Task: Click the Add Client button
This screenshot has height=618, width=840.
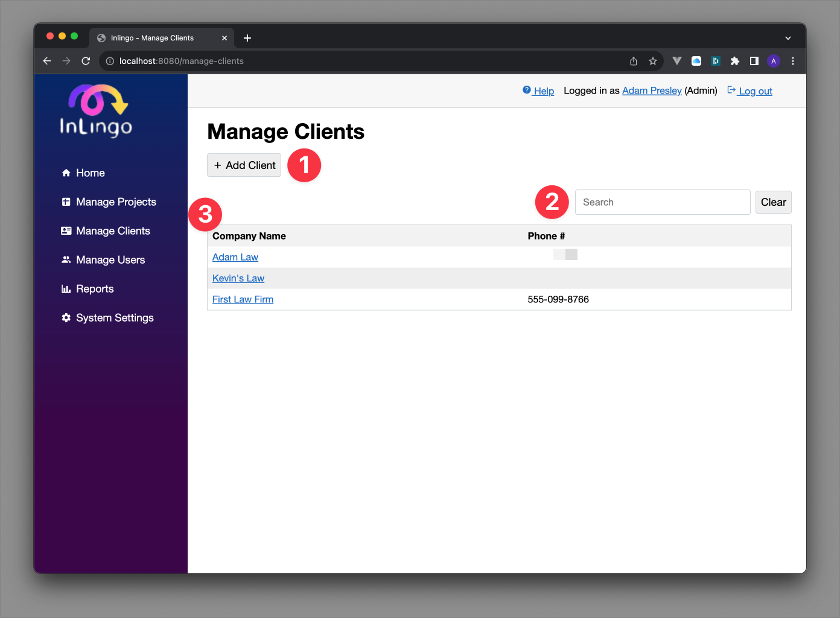Action: [244, 165]
